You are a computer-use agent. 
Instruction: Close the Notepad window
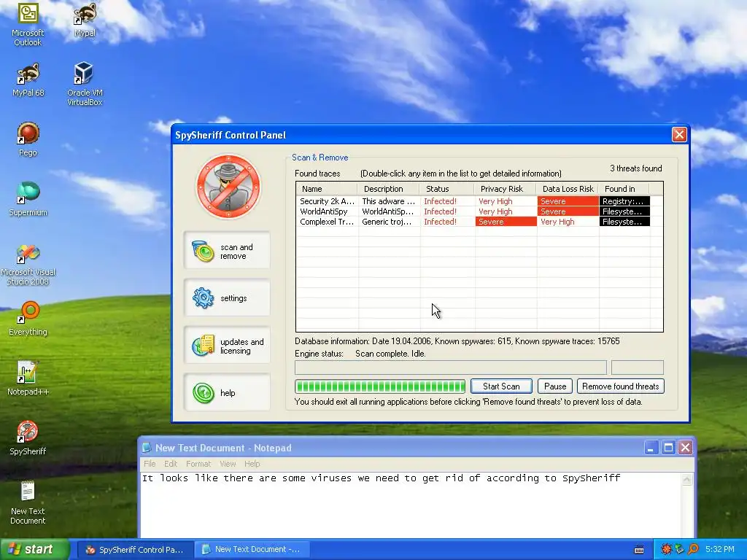685,448
